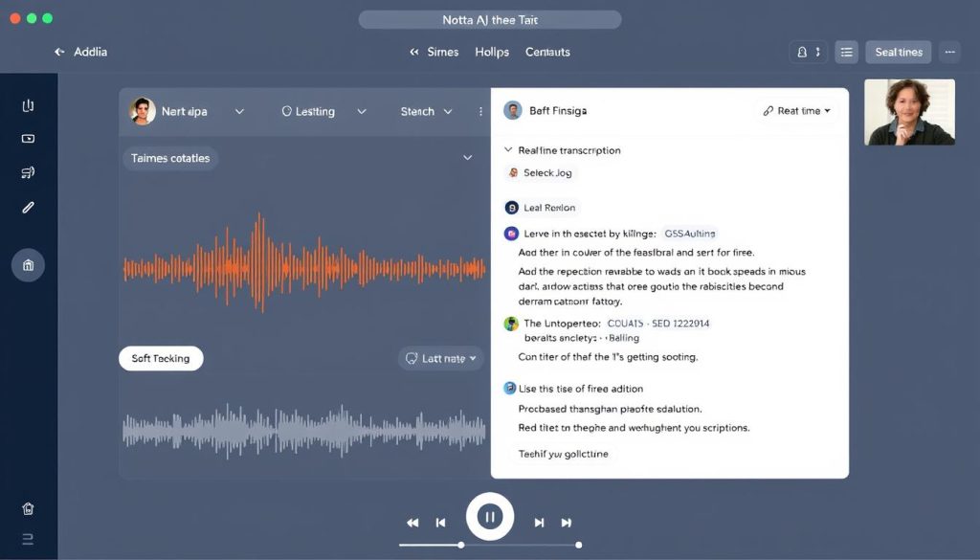Screen dimensions: 980x560
Task: Click the pencil edit icon in the sidebar
Action: point(28,207)
